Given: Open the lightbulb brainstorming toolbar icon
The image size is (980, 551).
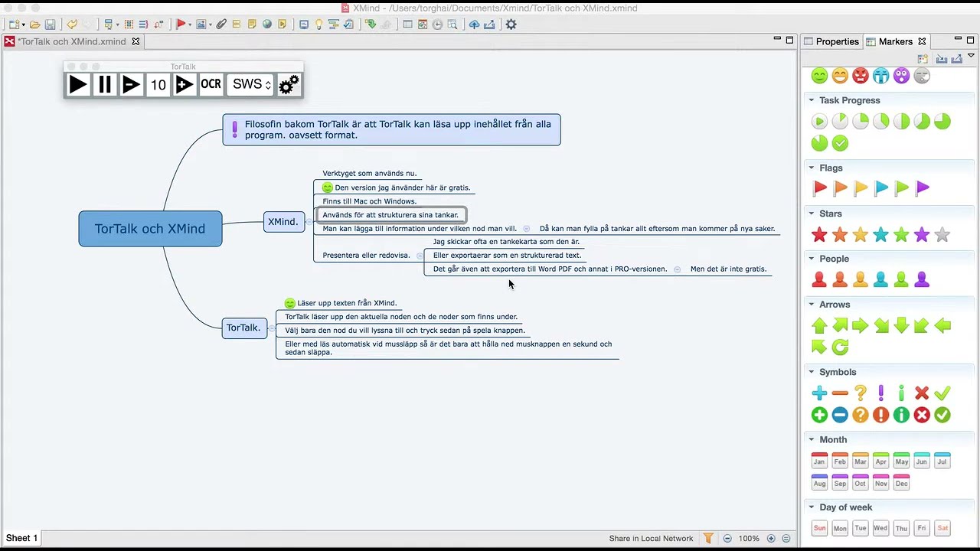Looking at the screenshot, I should click(319, 24).
